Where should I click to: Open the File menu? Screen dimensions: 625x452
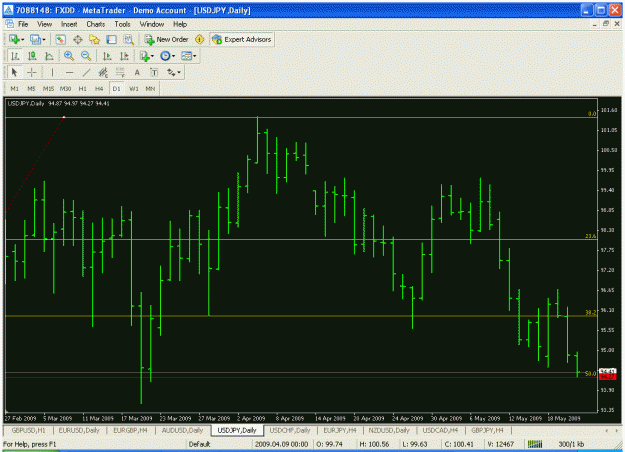(23, 24)
